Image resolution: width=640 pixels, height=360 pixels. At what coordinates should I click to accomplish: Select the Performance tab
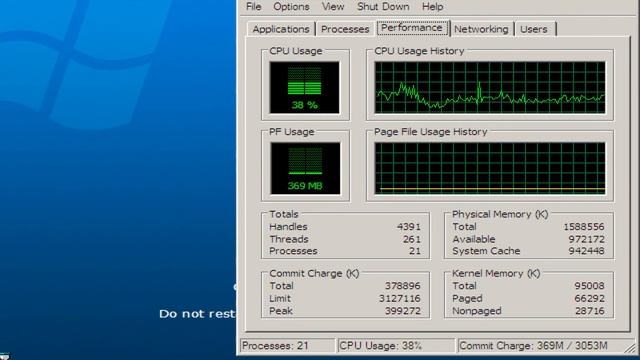coord(412,28)
